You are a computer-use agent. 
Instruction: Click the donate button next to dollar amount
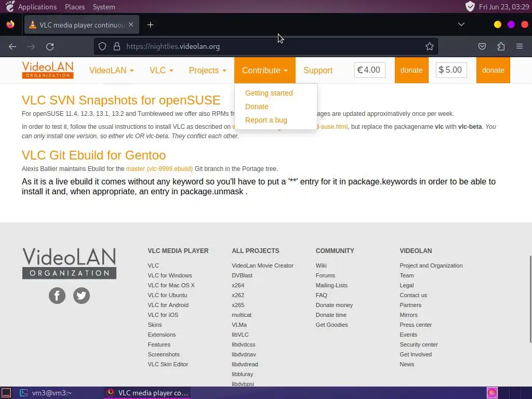[x=493, y=70]
